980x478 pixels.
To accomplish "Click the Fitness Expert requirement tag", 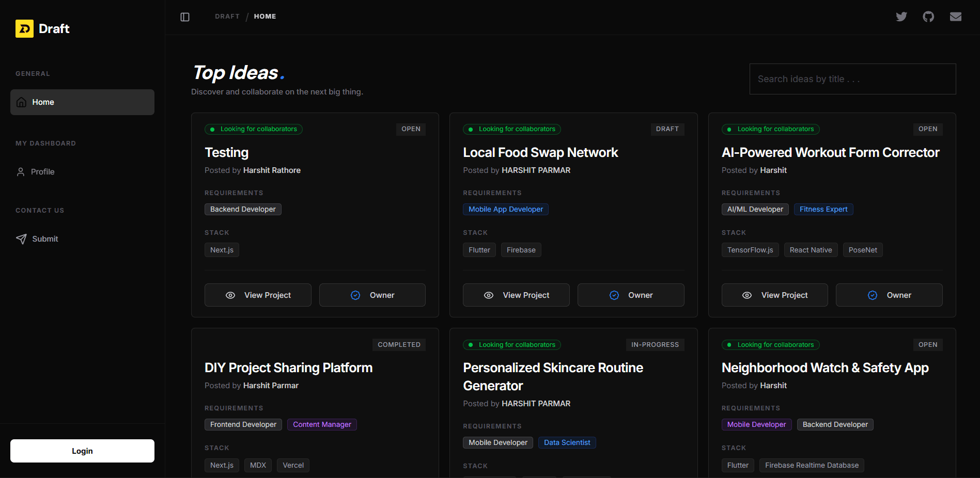I will coord(823,209).
